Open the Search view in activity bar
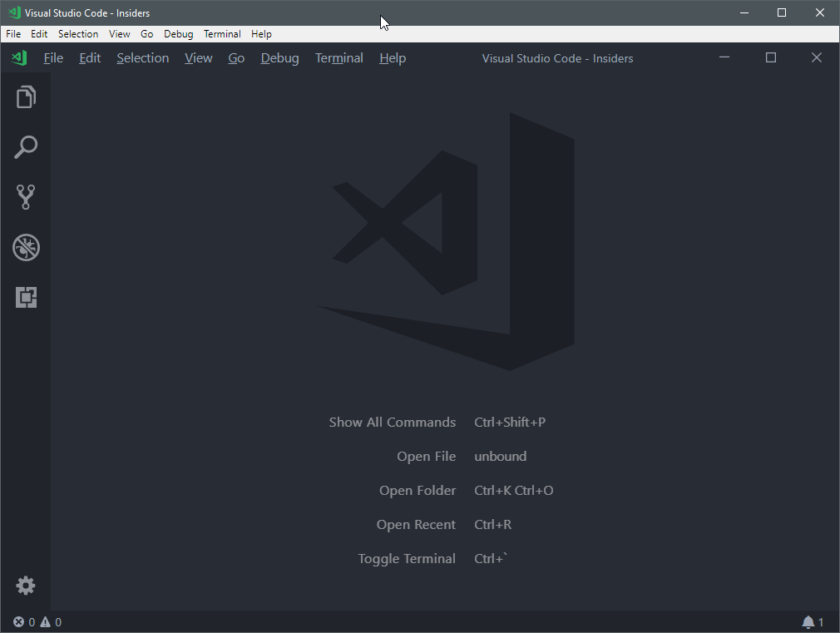The width and height of the screenshot is (840, 633). coord(26,147)
